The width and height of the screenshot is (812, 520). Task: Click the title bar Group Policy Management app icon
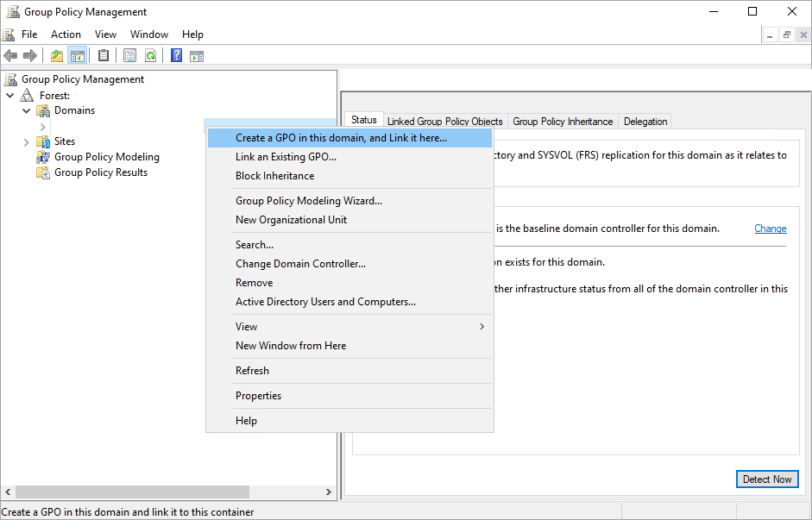tap(12, 11)
